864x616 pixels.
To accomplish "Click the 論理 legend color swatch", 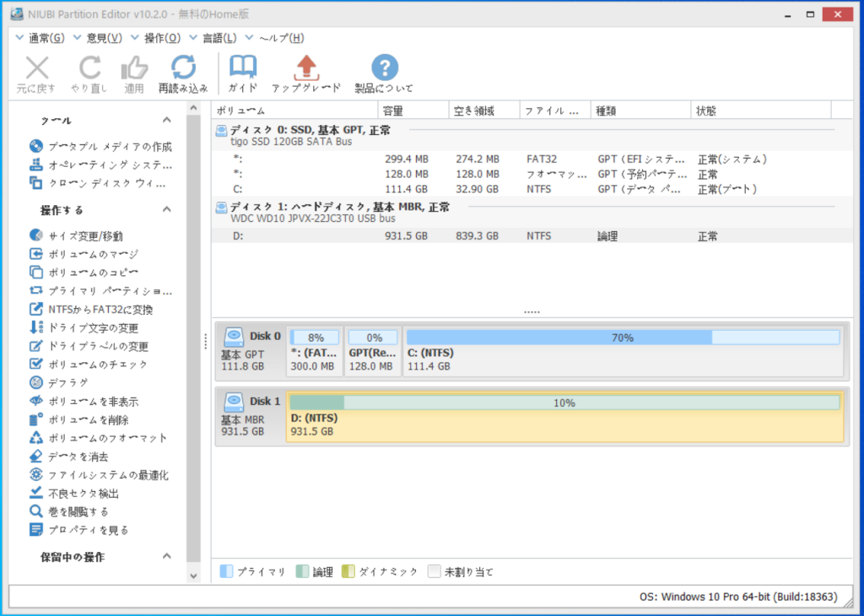I will pyautogui.click(x=302, y=571).
